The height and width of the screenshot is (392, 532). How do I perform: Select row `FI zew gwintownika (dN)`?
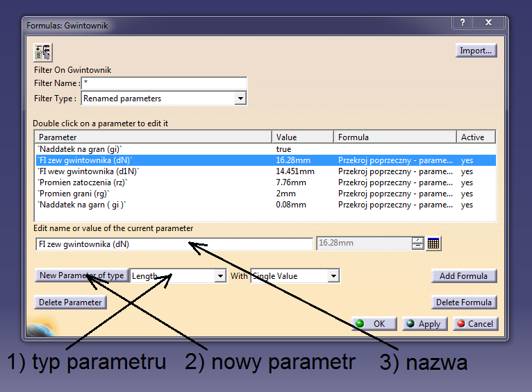[x=265, y=160]
